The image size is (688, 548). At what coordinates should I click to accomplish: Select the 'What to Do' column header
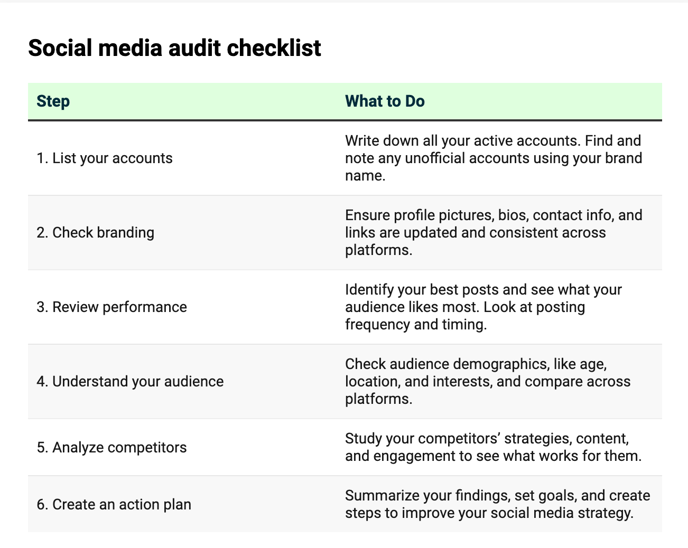click(x=384, y=101)
